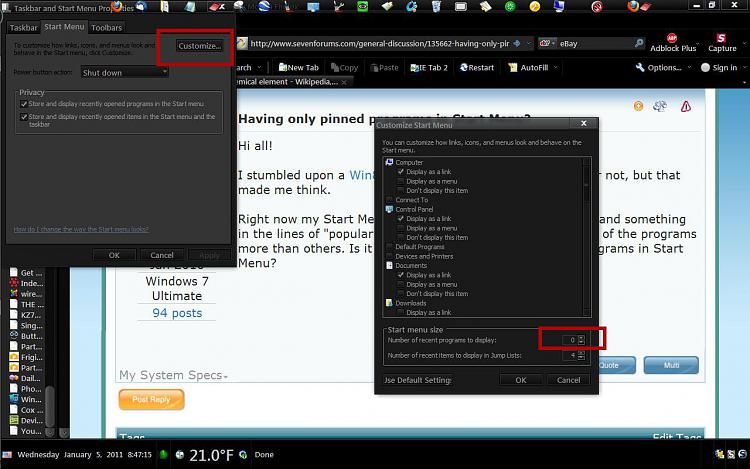The height and width of the screenshot is (469, 750).
Task: Open the '94 posts' link
Action: tap(177, 313)
